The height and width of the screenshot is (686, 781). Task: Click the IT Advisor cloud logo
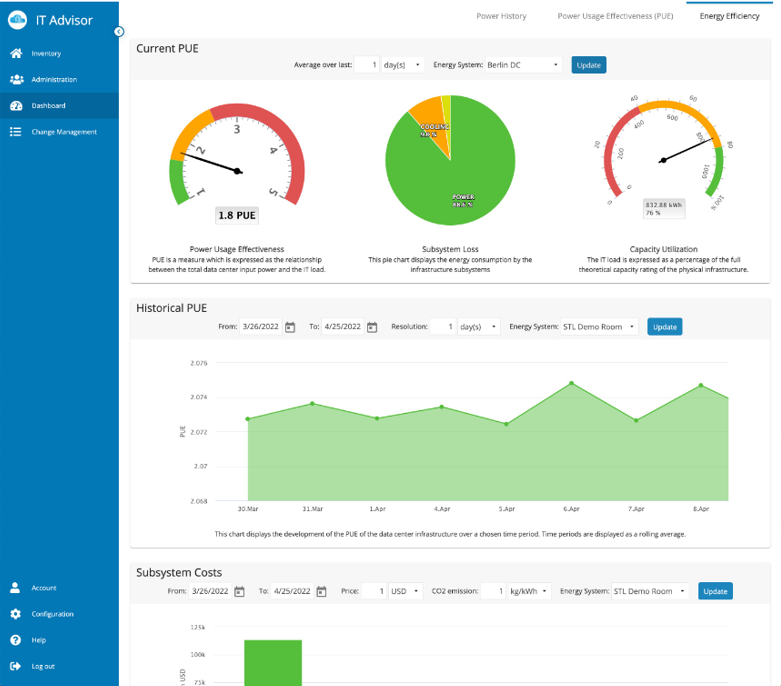click(17, 20)
